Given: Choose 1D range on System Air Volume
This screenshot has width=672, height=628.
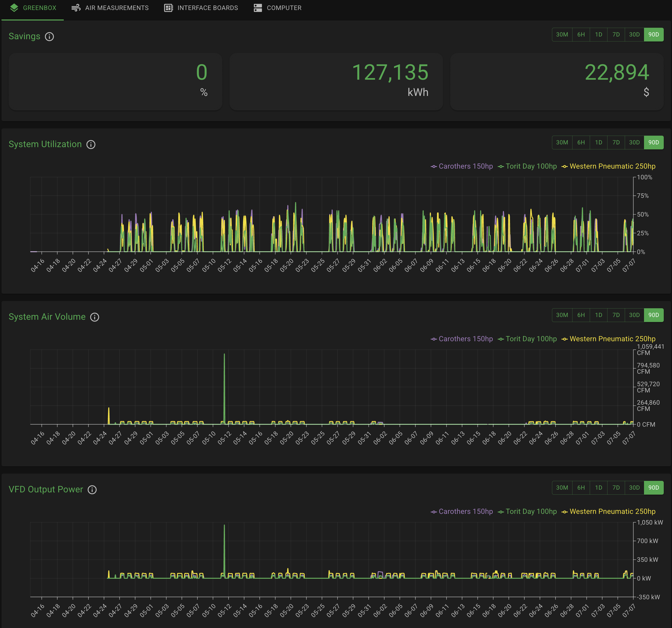Looking at the screenshot, I should pos(599,315).
